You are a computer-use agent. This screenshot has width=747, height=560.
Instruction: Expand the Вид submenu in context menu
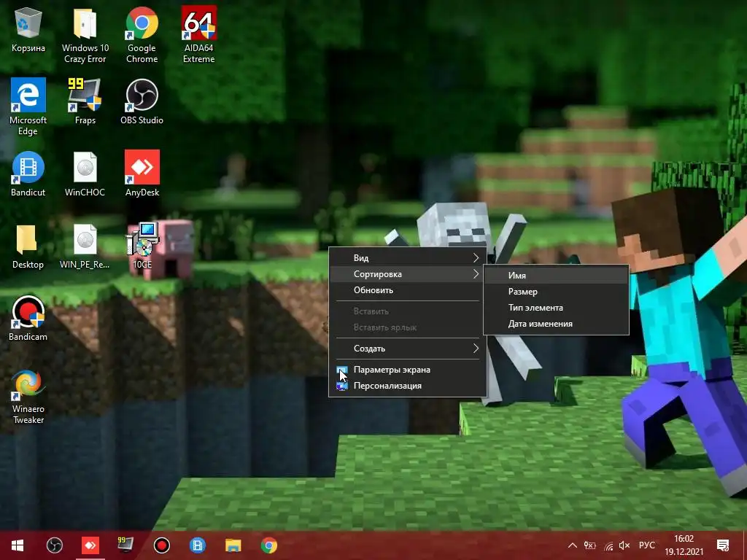[x=408, y=258]
